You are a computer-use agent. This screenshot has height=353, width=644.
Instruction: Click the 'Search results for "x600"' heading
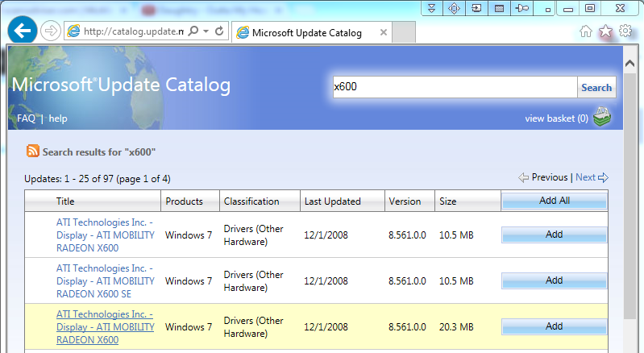99,152
